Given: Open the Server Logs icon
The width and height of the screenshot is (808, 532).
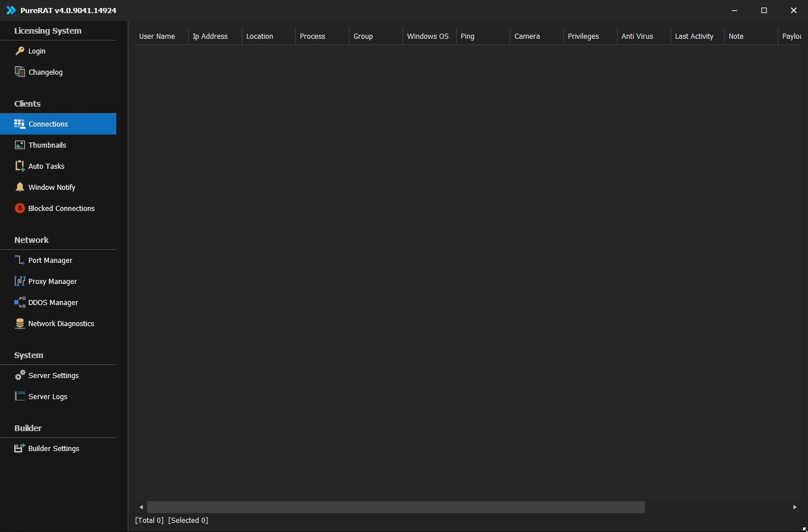Looking at the screenshot, I should (20, 396).
